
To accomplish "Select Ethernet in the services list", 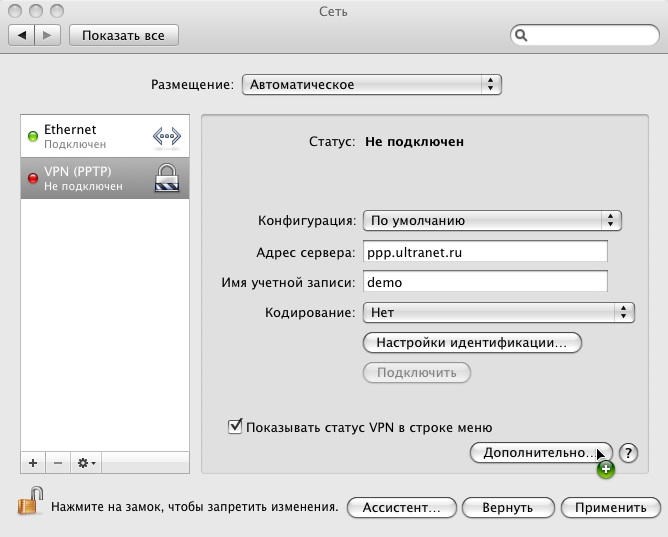I will click(x=85, y=137).
